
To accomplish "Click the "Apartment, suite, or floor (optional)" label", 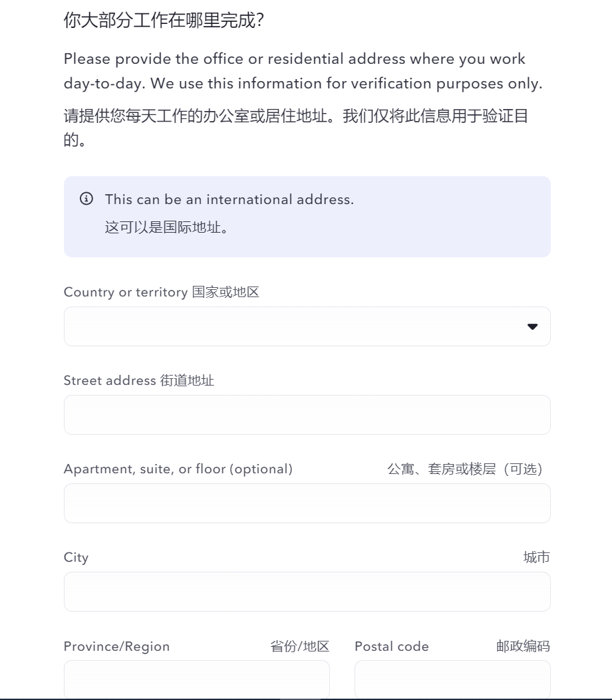I will pos(178,469).
